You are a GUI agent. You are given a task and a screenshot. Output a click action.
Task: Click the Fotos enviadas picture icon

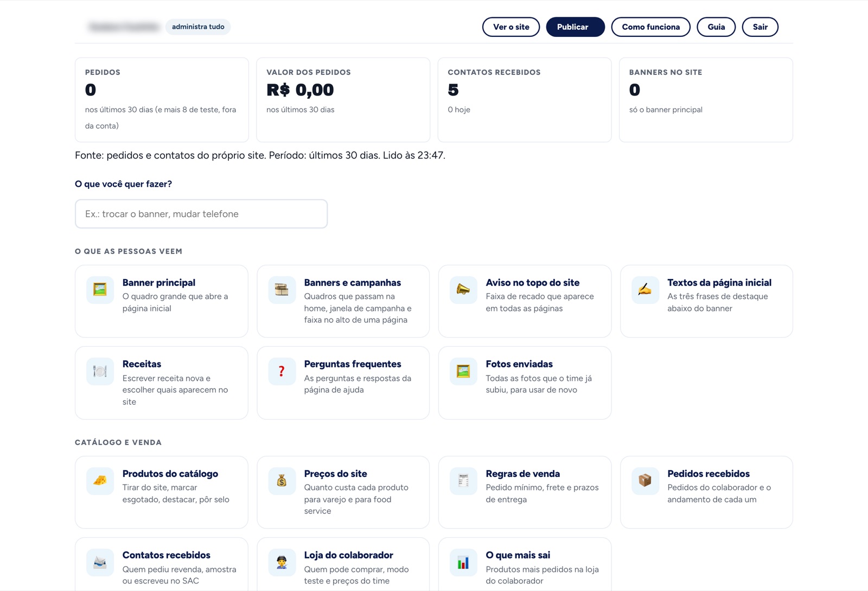tap(463, 371)
